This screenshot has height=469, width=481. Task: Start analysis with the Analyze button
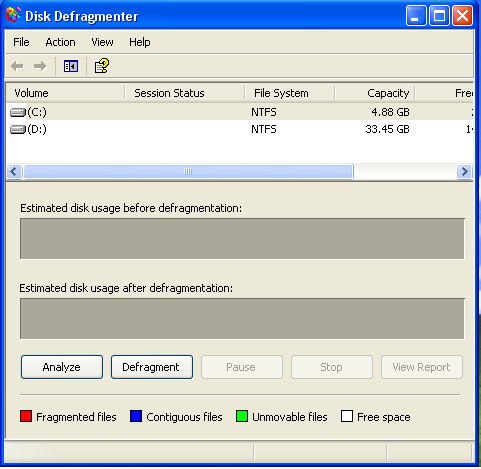62,367
